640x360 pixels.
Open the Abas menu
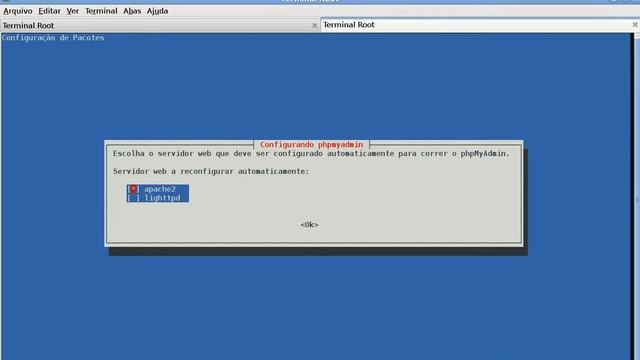132,11
